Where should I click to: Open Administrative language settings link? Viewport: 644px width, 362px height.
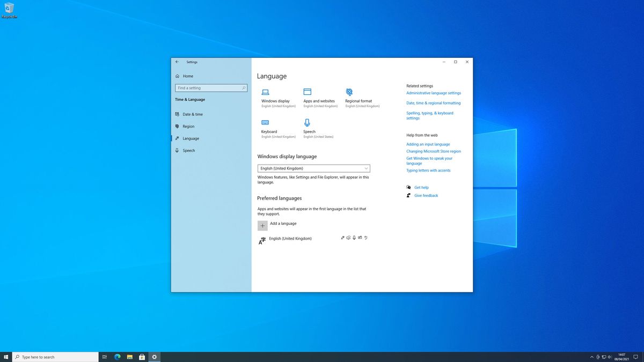point(434,92)
